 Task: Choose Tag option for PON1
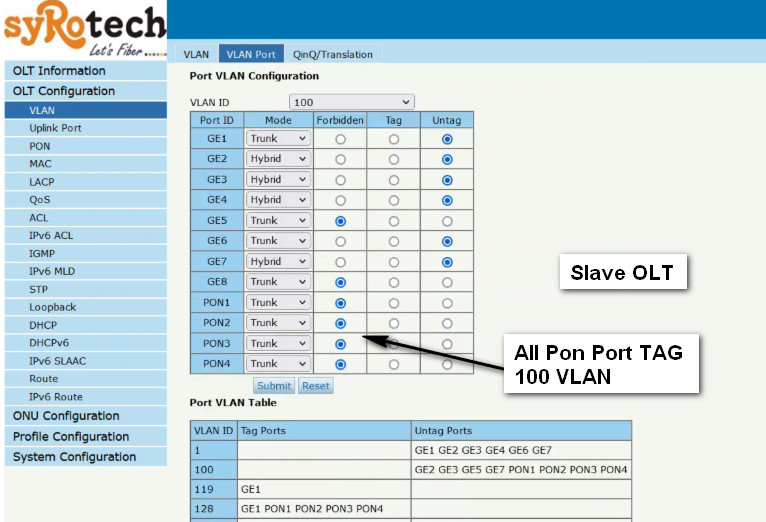coord(394,302)
